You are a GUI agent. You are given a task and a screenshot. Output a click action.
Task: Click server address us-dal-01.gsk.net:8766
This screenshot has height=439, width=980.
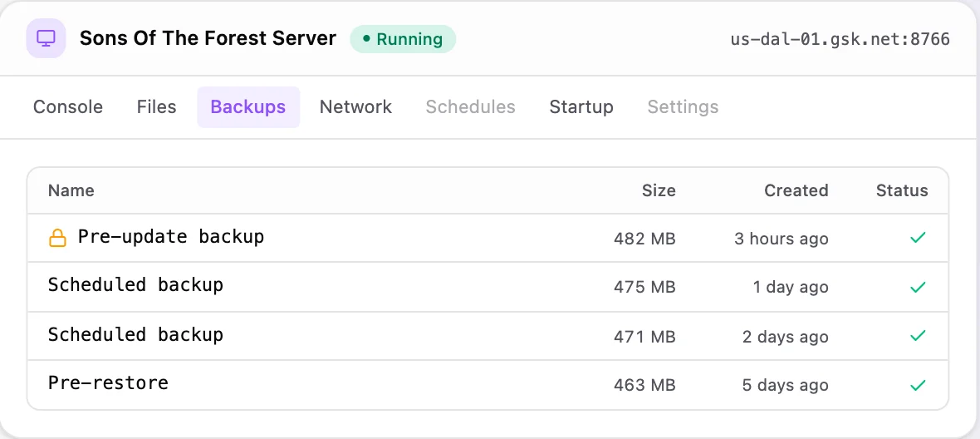point(840,39)
